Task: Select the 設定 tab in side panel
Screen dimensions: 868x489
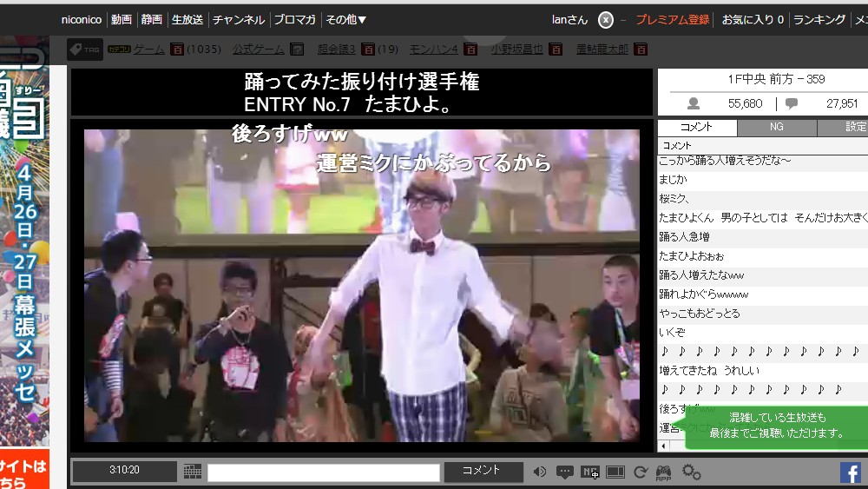Action: point(843,127)
